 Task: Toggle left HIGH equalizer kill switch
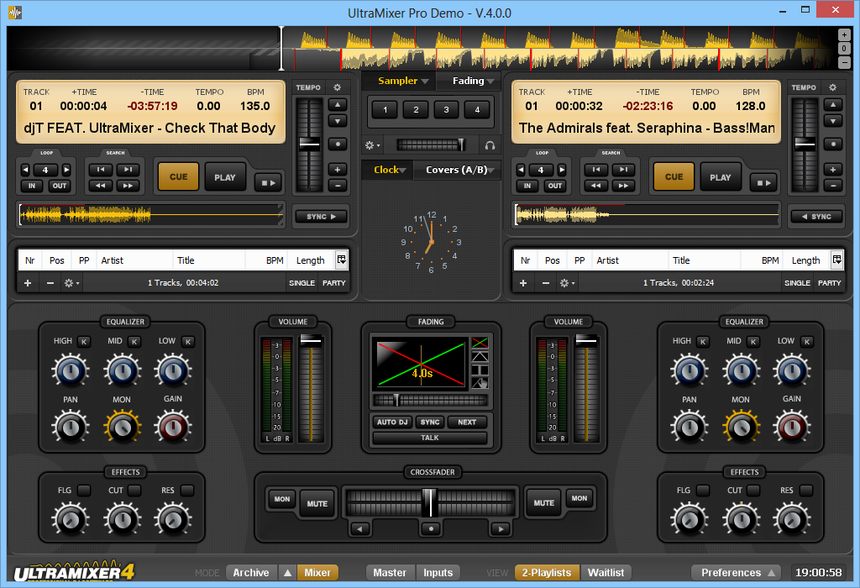[84, 341]
